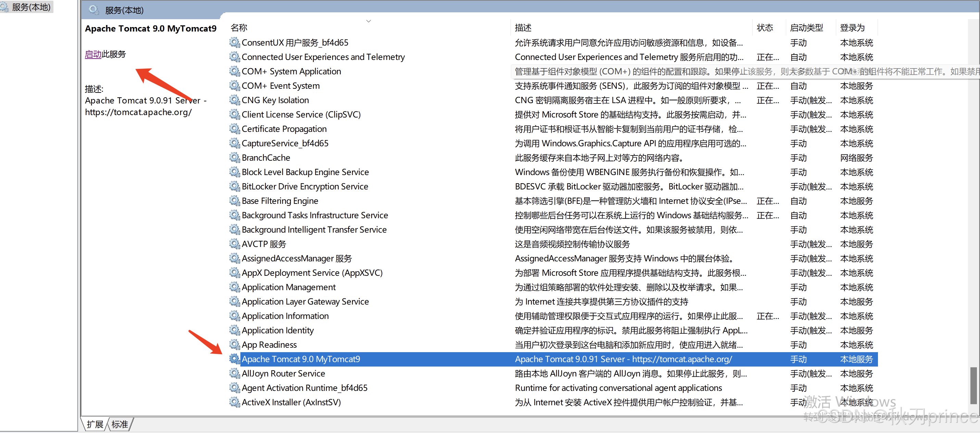Select the Application Management service icon
Image resolution: width=980 pixels, height=433 pixels.
(235, 287)
